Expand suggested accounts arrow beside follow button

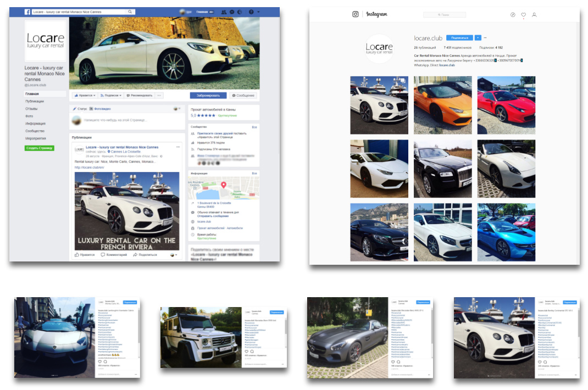pos(478,38)
